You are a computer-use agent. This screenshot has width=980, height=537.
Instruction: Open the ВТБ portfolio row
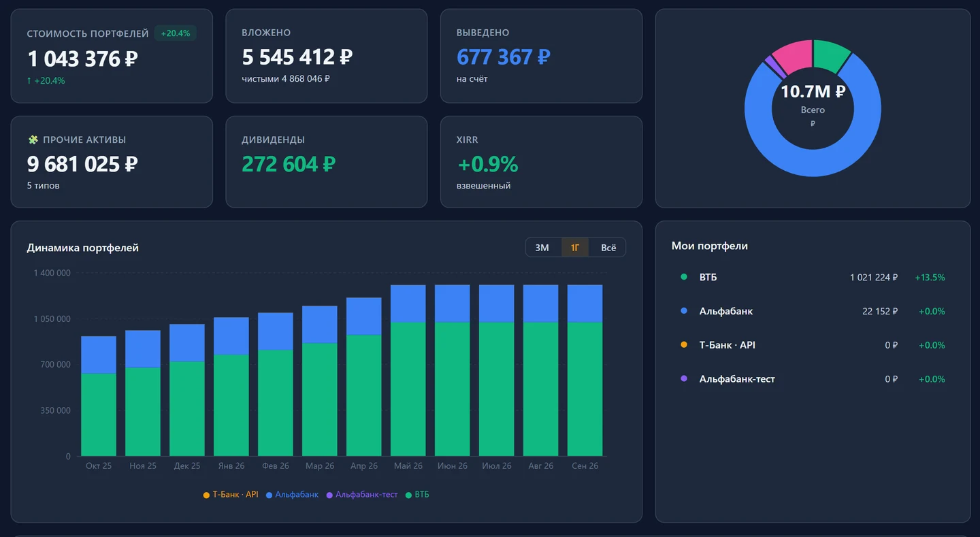point(813,277)
